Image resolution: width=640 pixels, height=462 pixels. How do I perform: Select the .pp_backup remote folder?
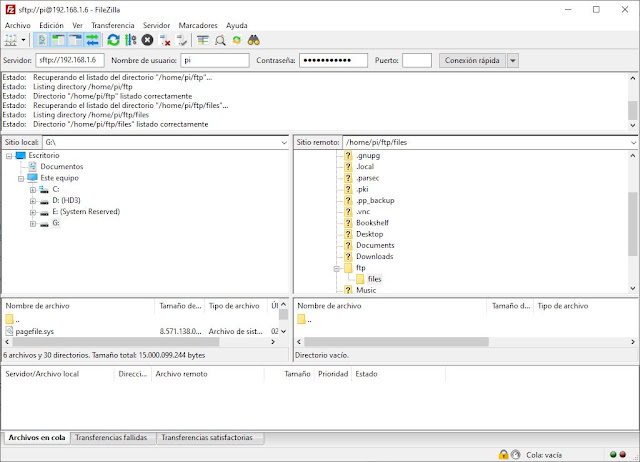click(375, 200)
